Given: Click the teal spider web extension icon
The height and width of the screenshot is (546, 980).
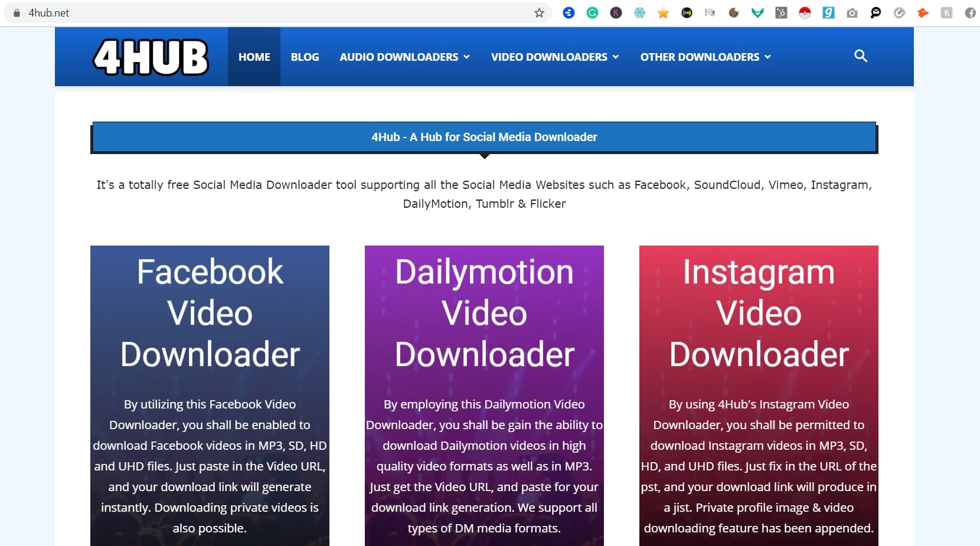Looking at the screenshot, I should (x=639, y=12).
